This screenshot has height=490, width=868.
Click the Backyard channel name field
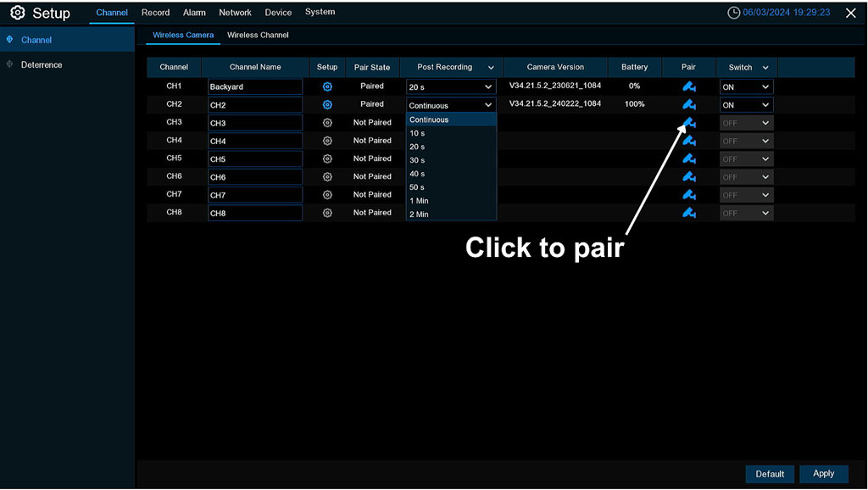[255, 86]
